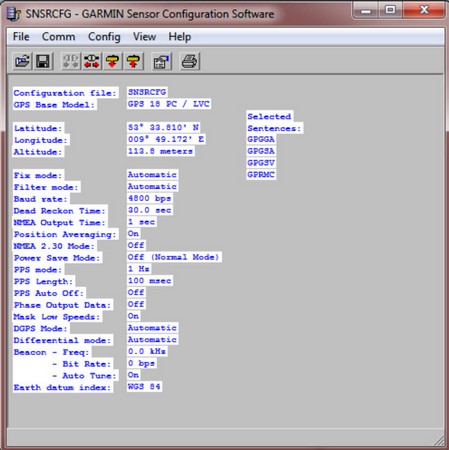Click the application icon in title bar
The width and height of the screenshot is (449, 450).
coord(13,14)
